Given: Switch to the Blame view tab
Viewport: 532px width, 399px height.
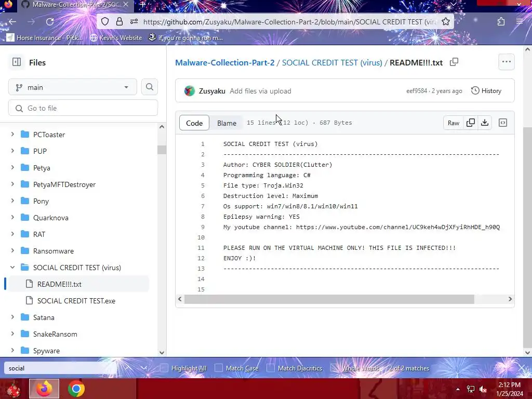Looking at the screenshot, I should 227,123.
